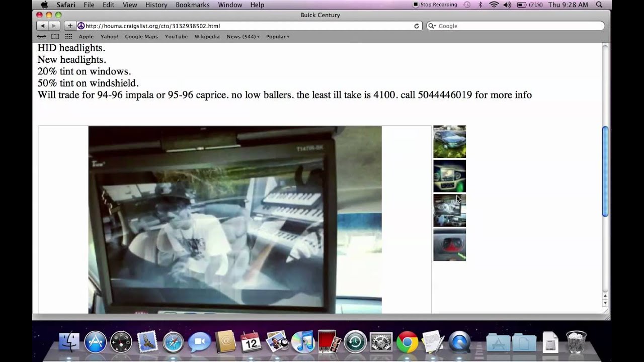
Task: Click the Reading List glasses icon
Action: (x=42, y=37)
